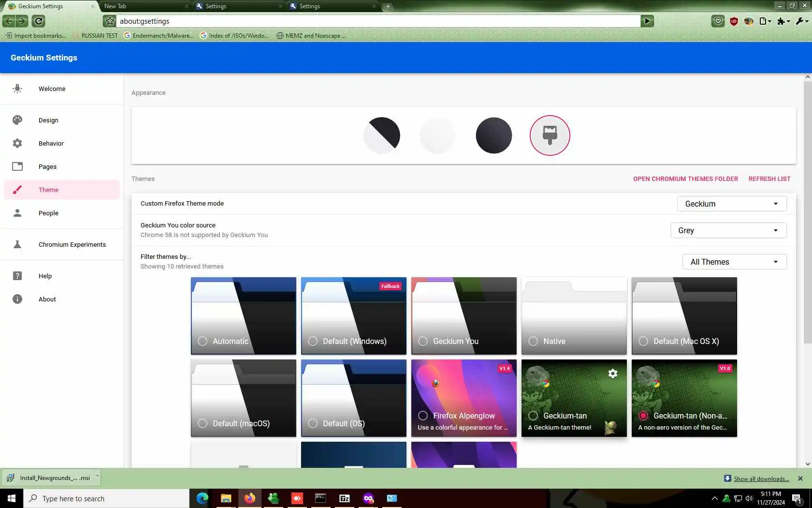Click the gear icon on Geckium-tan theme card

[x=613, y=374]
